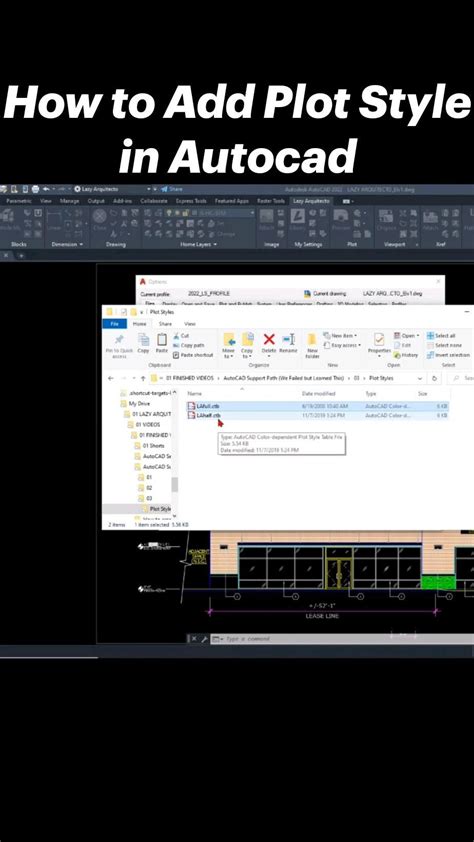474x842 pixels.
Task: Go back with Explorer back arrow
Action: click(x=111, y=378)
